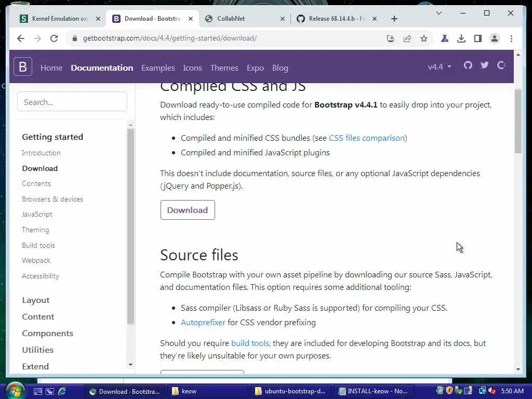Expand the Extend sidebar section
Image resolution: width=532 pixels, height=399 pixels.
tap(35, 366)
